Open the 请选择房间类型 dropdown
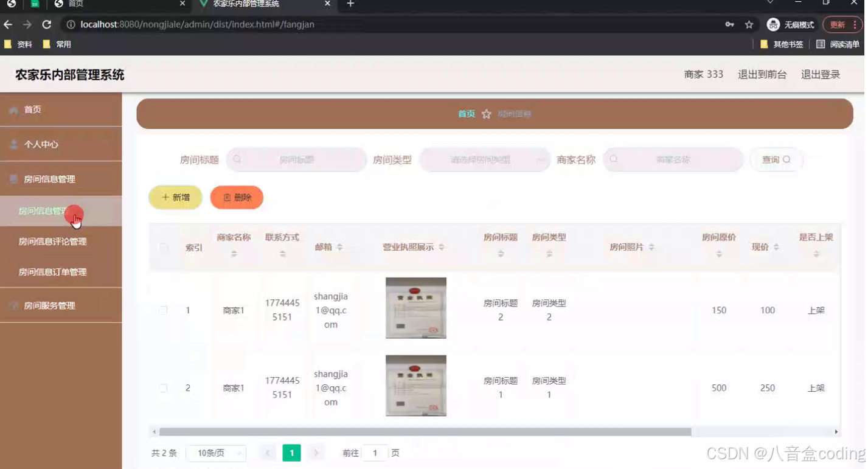The width and height of the screenshot is (868, 469). (x=485, y=159)
